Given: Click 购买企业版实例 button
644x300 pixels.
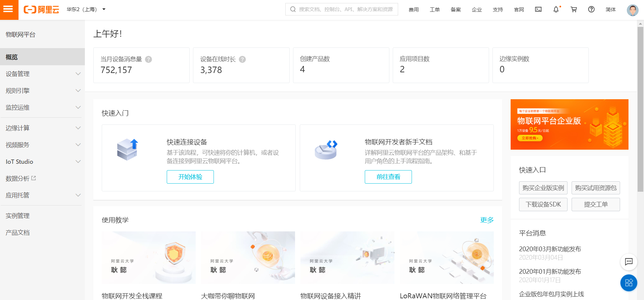Looking at the screenshot, I should (x=543, y=188).
